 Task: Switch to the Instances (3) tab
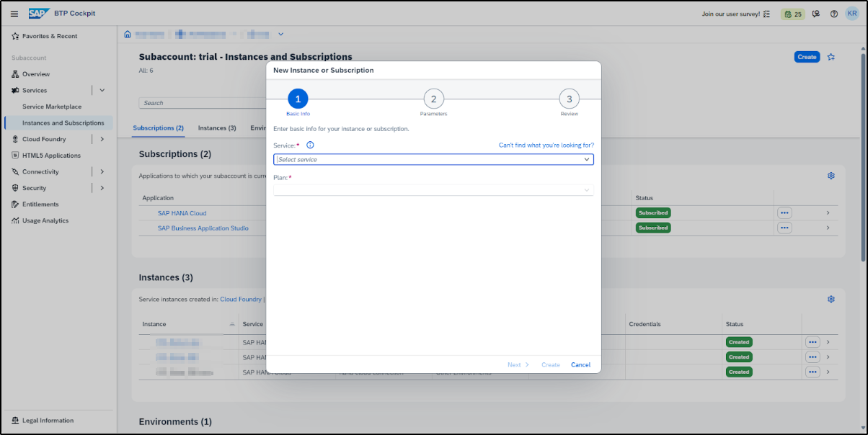coord(217,128)
